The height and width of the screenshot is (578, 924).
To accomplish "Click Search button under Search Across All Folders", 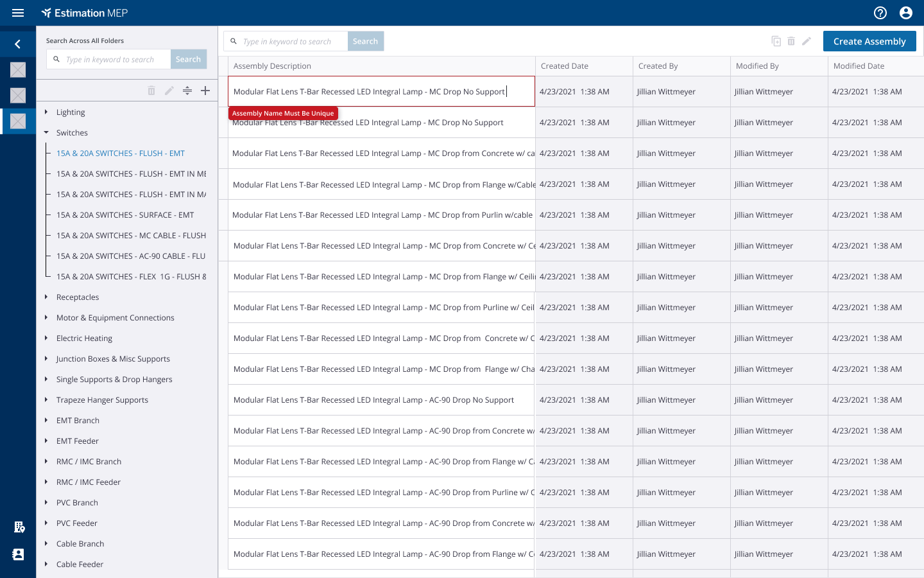I will pyautogui.click(x=188, y=59).
